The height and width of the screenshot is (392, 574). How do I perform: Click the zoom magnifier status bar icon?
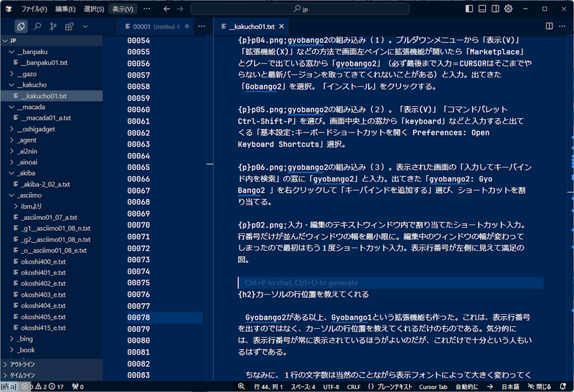point(241,386)
